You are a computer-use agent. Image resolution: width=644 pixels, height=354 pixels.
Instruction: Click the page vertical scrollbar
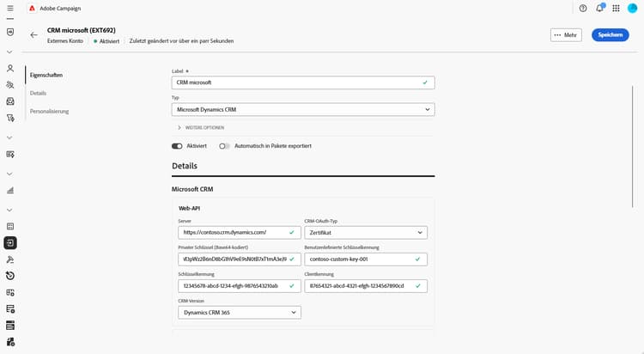[633, 146]
